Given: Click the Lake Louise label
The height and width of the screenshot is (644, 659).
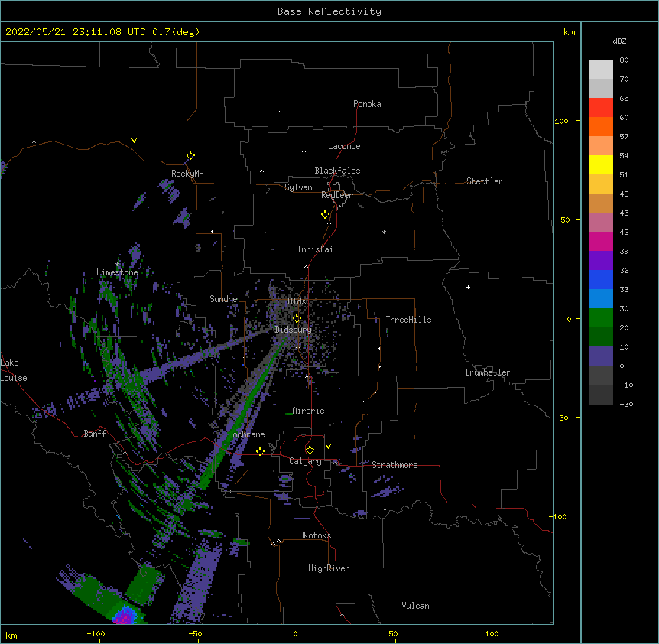Looking at the screenshot, I should tap(14, 370).
